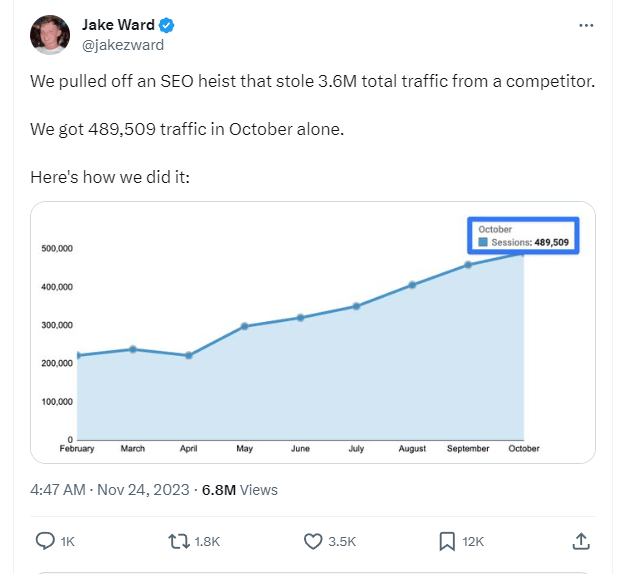Open Jake Ward's profile picture
The image size is (625, 574).
(x=50, y=35)
